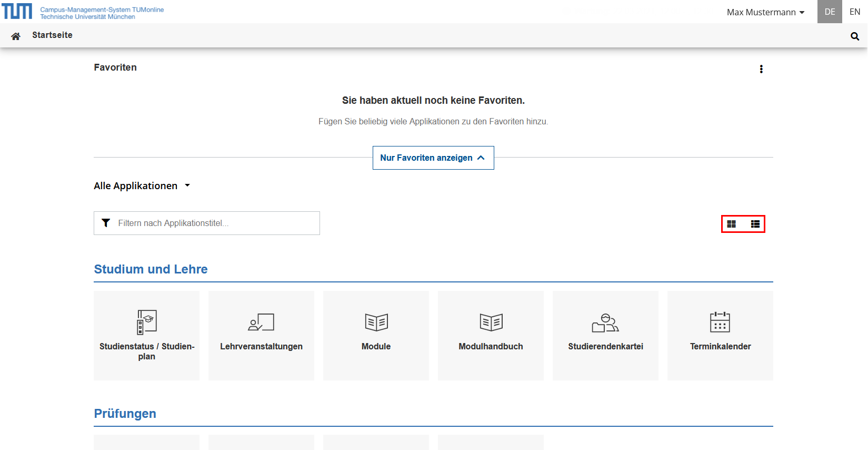Open the Studierendenkartei application tile
Image resolution: width=868 pixels, height=450 pixels.
pyautogui.click(x=605, y=335)
